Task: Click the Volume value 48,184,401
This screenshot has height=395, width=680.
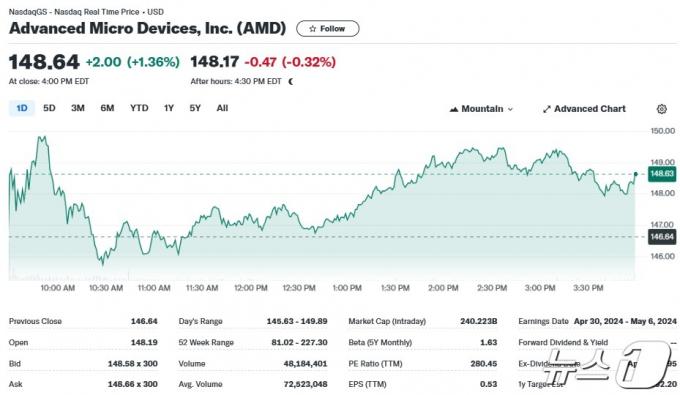Action: (306, 364)
